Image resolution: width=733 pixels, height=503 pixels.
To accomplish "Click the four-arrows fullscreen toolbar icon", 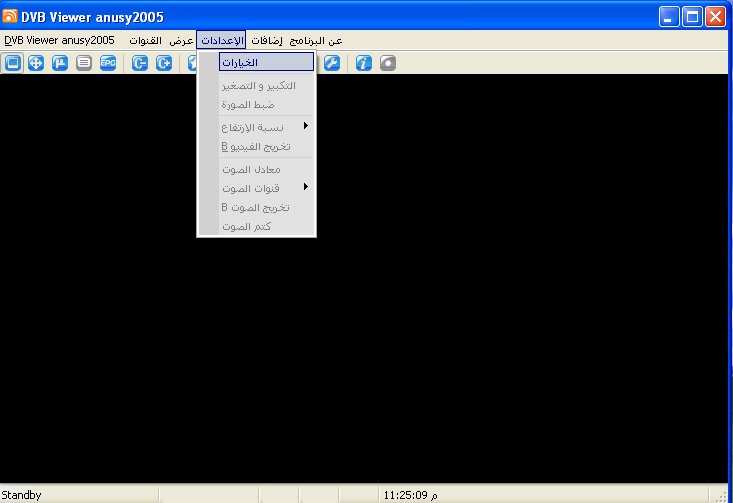I will click(x=36, y=63).
